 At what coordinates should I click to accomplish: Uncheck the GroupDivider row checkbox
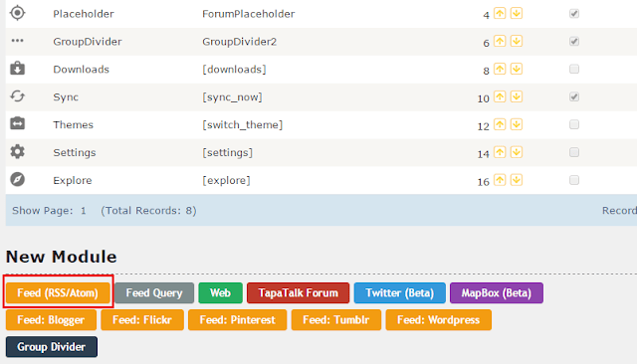pos(574,41)
